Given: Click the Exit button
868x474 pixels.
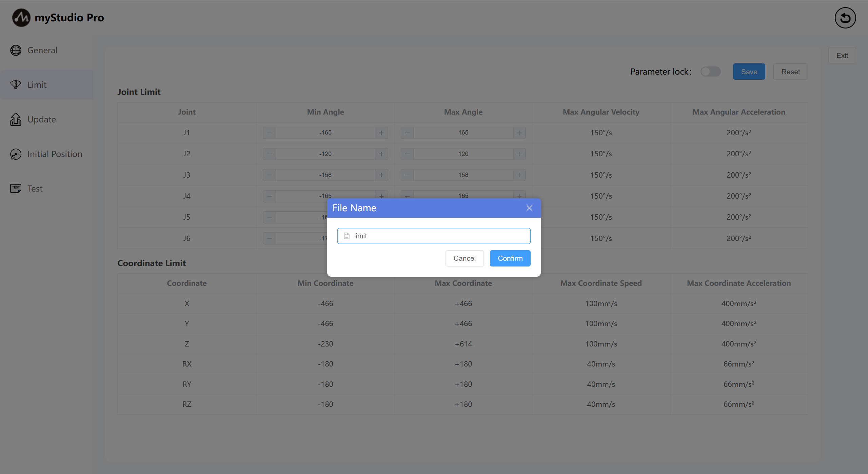Looking at the screenshot, I should 842,56.
